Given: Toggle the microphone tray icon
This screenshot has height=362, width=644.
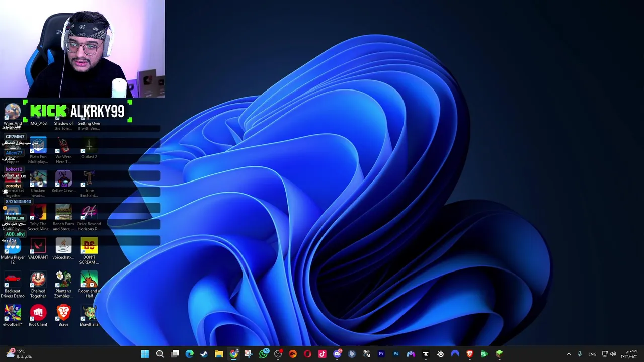Looking at the screenshot, I should (x=580, y=354).
